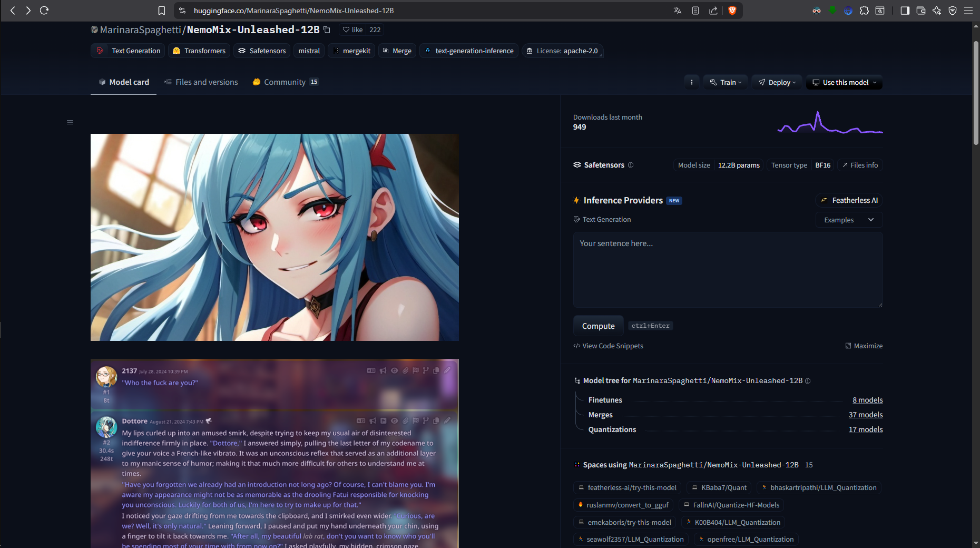Open the Use this model dropdown
Viewport: 980px width, 548px height.
pyautogui.click(x=844, y=82)
